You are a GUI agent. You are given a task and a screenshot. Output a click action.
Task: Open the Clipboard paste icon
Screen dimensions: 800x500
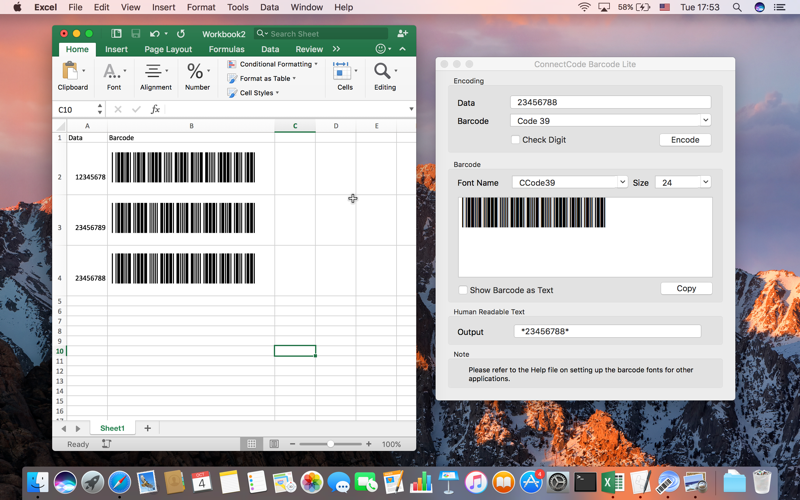(70, 71)
